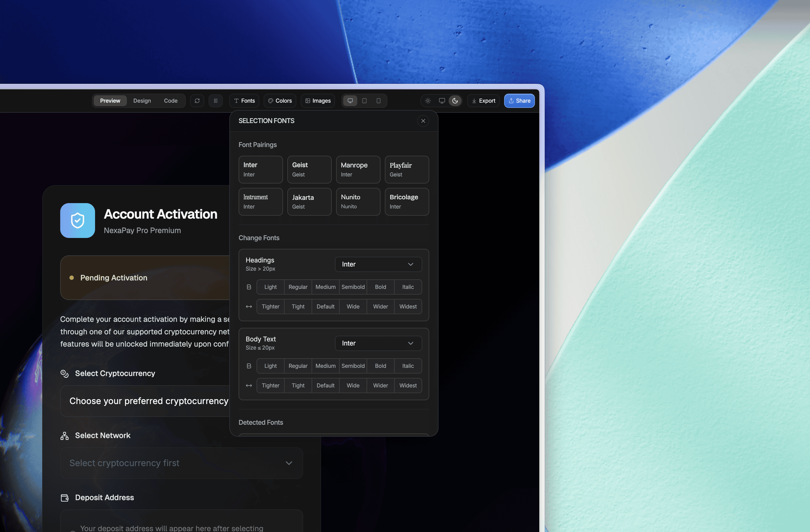Switch to light theme sun icon
The height and width of the screenshot is (532, 810).
click(x=428, y=101)
